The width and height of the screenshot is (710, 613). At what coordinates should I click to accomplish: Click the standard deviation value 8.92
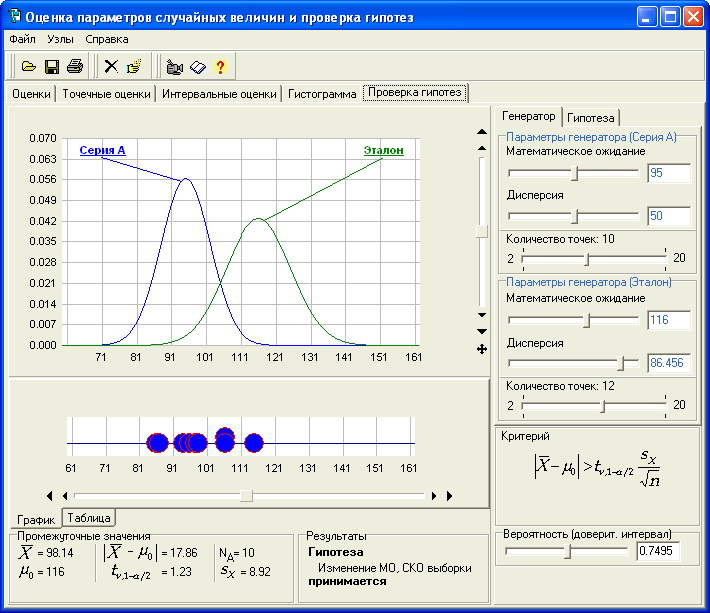click(x=259, y=572)
